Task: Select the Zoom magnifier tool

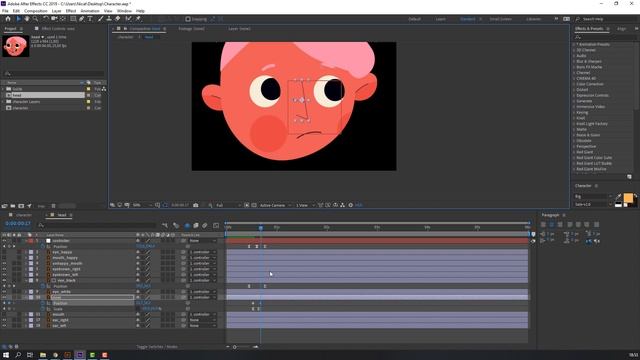Action: 36,19
